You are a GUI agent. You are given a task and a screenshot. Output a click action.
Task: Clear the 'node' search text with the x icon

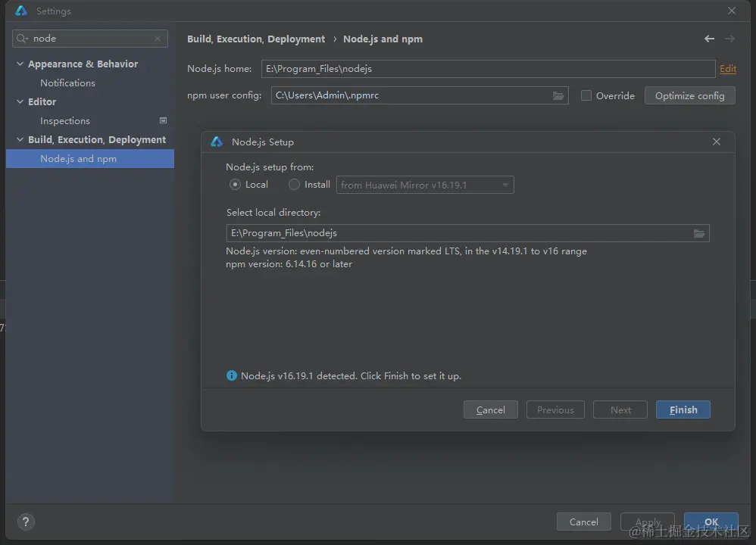tap(158, 39)
